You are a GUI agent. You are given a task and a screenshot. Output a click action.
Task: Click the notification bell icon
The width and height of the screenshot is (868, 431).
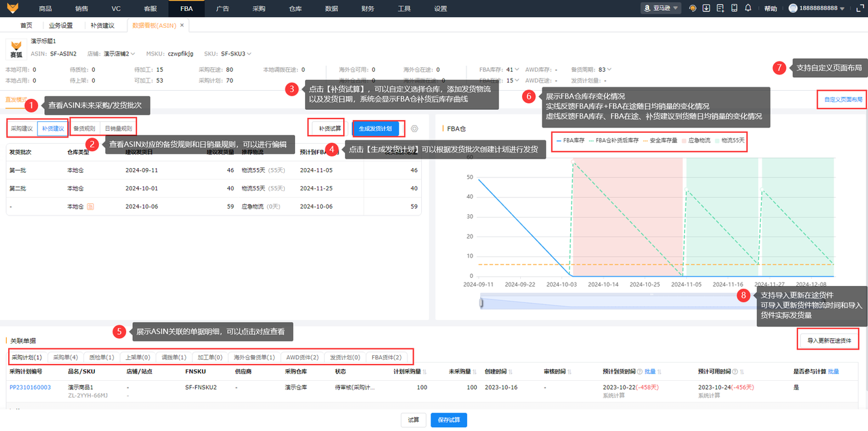point(748,8)
